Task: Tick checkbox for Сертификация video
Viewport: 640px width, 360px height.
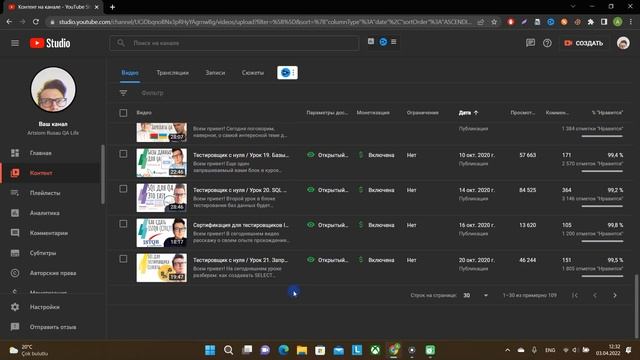Action: 123,224
